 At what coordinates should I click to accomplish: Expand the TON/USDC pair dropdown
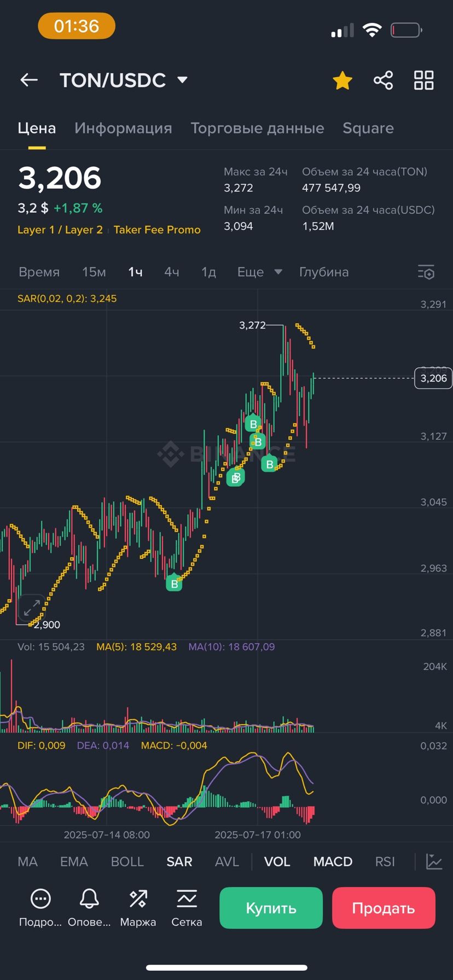[x=183, y=80]
